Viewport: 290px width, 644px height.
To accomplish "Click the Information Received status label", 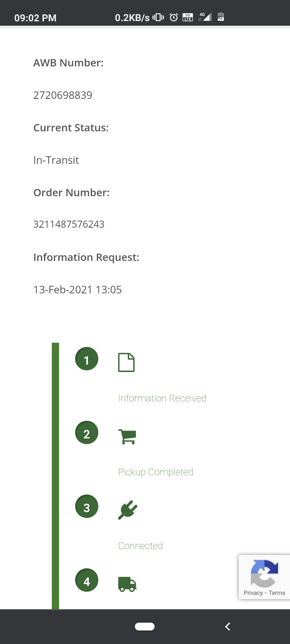I will click(162, 398).
